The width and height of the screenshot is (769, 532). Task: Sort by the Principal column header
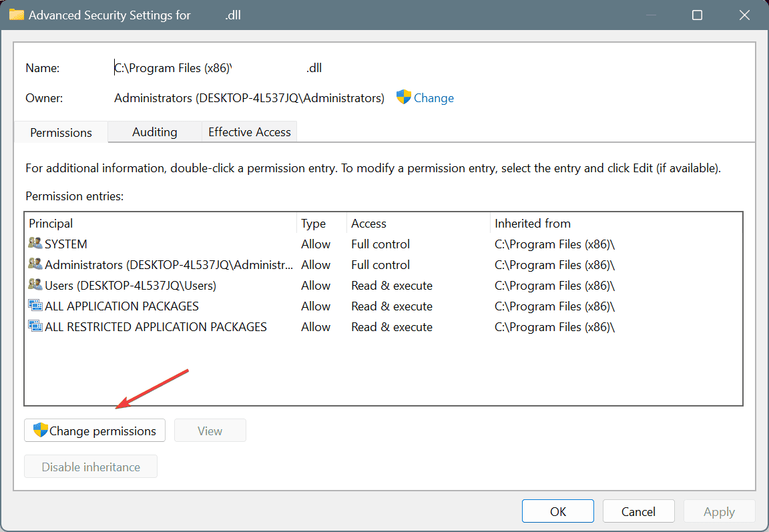161,224
